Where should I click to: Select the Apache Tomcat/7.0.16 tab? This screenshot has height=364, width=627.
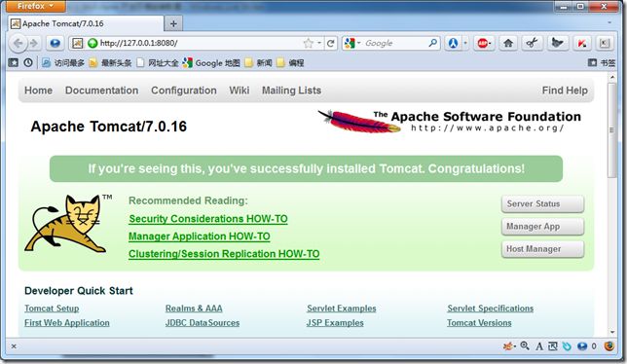(x=87, y=23)
